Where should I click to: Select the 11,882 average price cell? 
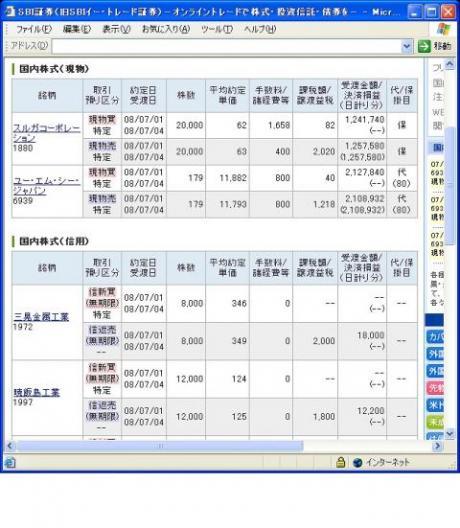(227, 178)
